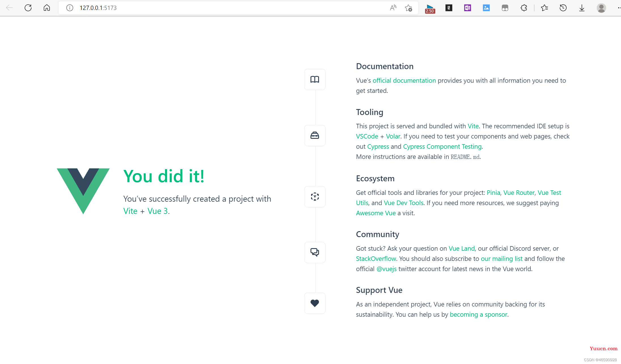Screen dimensions: 621x364
Task: Click the Documentation heading
Action: [385, 66]
